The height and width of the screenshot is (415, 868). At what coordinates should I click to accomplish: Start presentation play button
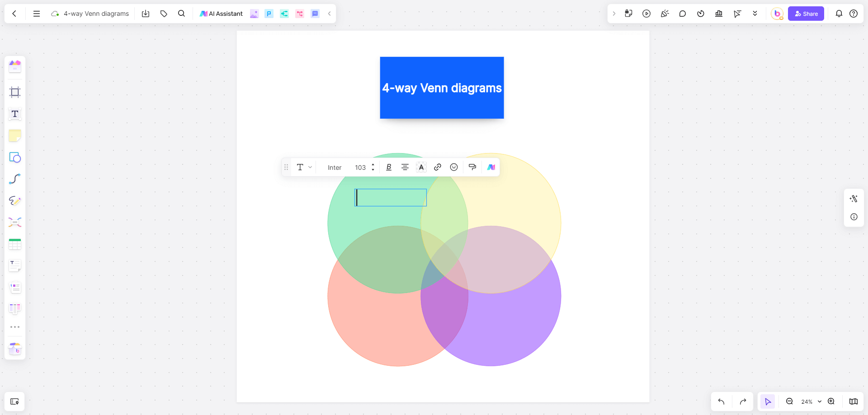tap(646, 14)
